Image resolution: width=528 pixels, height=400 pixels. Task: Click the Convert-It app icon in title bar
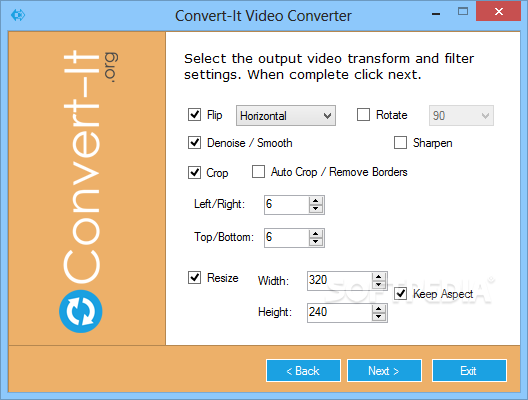(18, 15)
